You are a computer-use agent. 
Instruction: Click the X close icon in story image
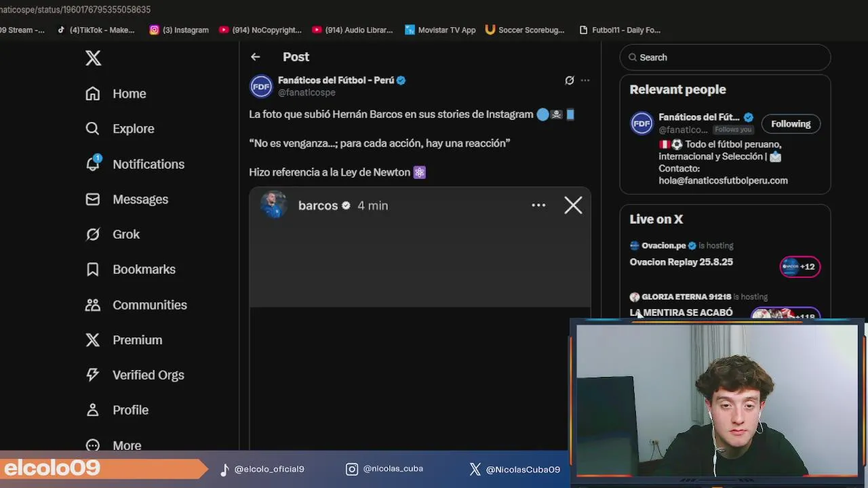pyautogui.click(x=573, y=205)
